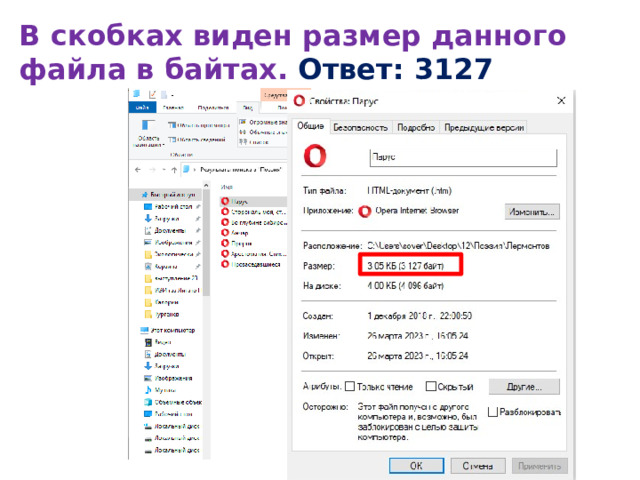Click the file name field containing Парус

click(x=463, y=158)
